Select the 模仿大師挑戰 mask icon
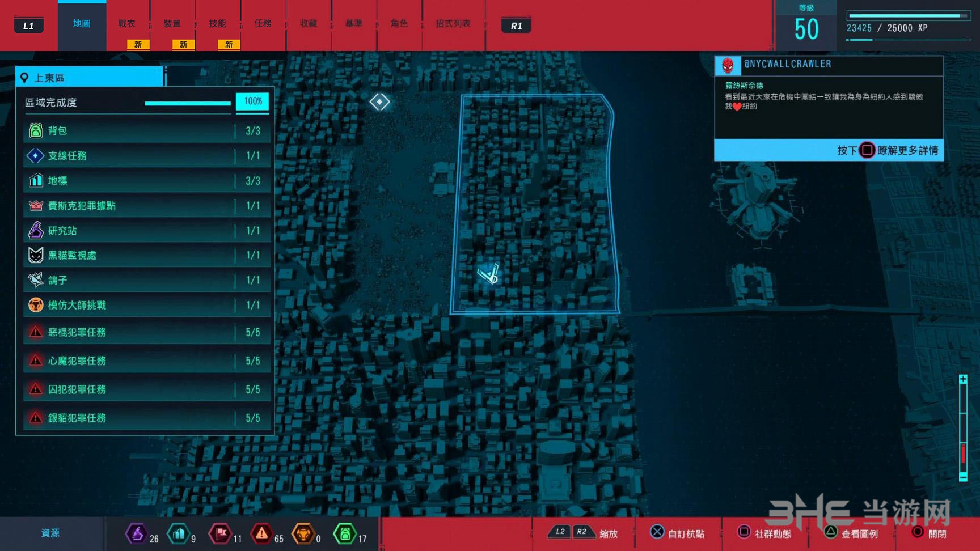 35,305
